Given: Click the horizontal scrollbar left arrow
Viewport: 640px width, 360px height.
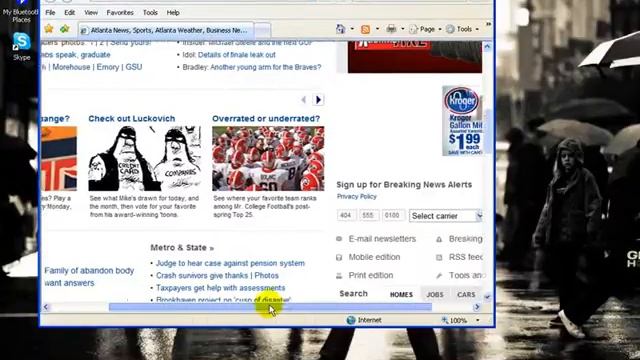Looking at the screenshot, I should (x=46, y=307).
